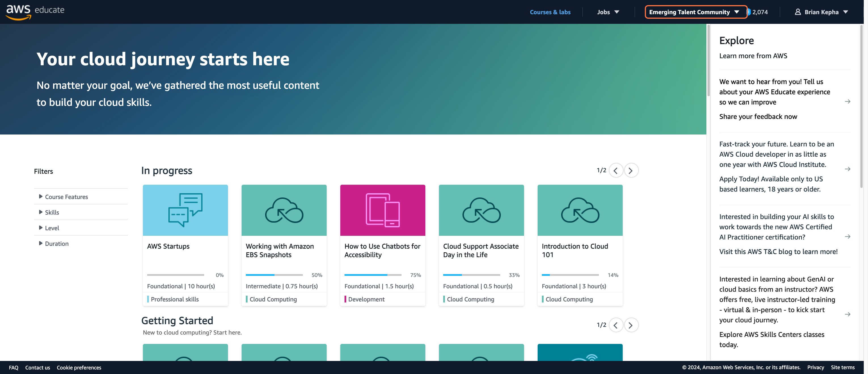Click the Contact us footer link
Screen dimensions: 868x374
(x=37, y=367)
